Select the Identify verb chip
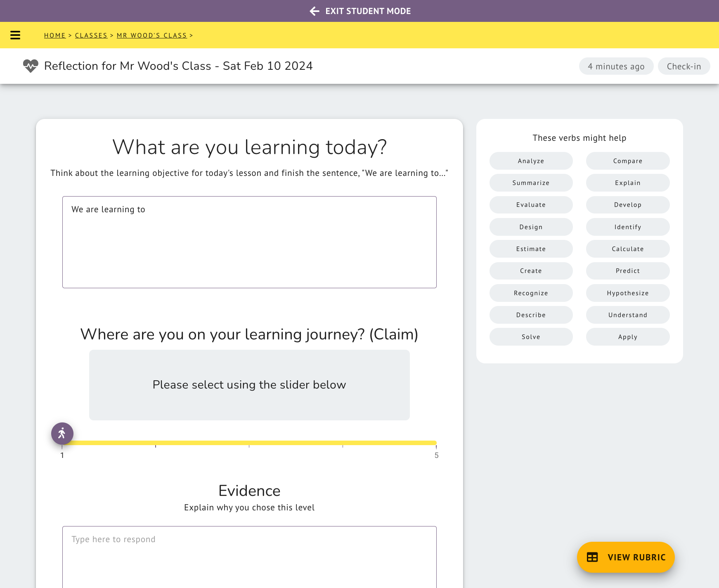This screenshot has width=719, height=588. click(628, 227)
